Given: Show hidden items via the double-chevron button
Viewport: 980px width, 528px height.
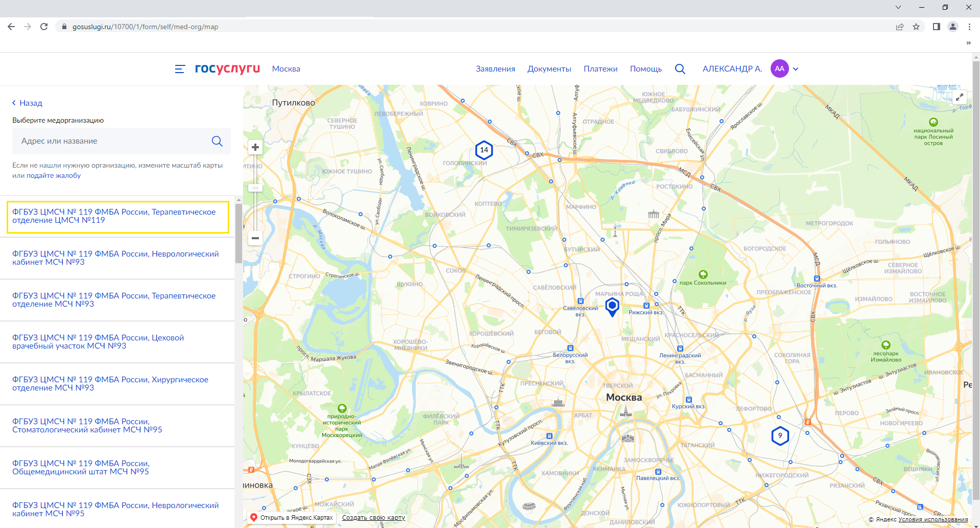Looking at the screenshot, I should coord(968,43).
